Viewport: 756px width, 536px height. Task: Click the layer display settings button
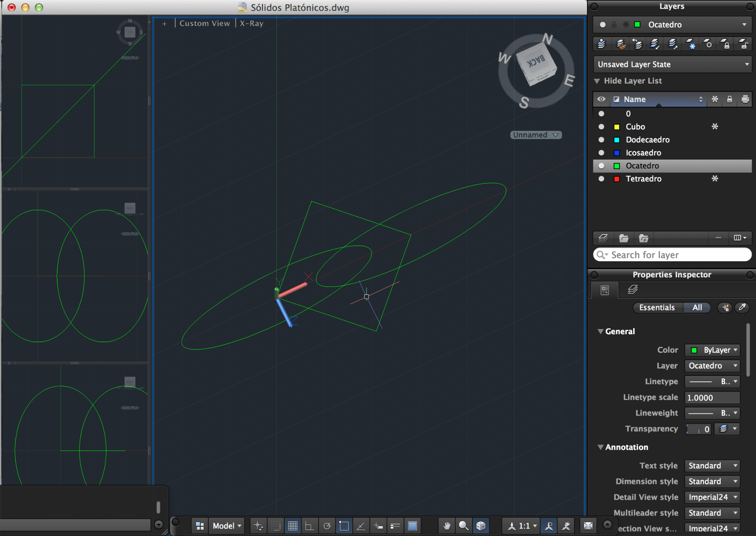pos(740,238)
